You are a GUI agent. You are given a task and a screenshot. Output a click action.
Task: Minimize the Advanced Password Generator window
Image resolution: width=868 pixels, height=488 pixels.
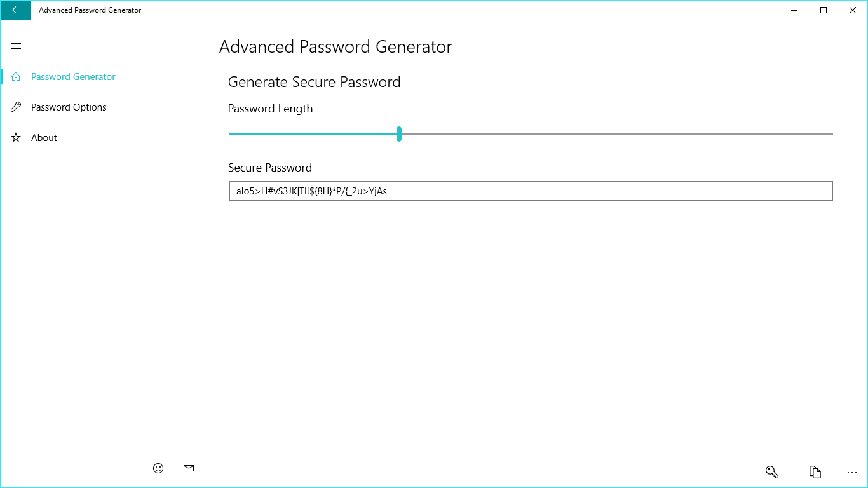794,10
